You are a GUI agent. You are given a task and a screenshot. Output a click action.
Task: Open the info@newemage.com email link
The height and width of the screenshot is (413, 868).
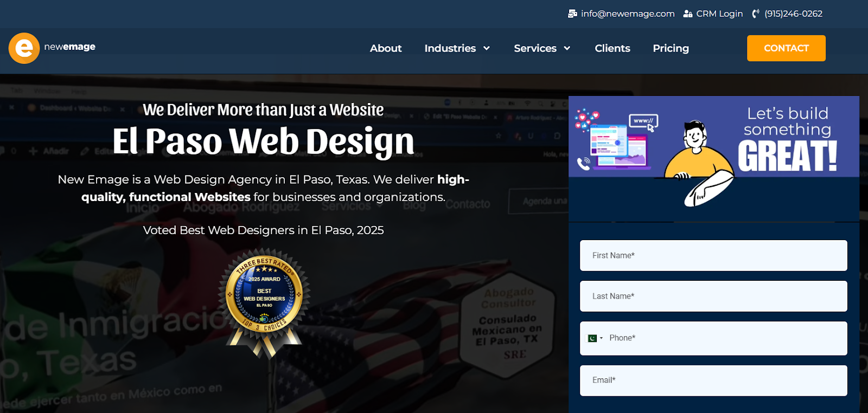628,14
